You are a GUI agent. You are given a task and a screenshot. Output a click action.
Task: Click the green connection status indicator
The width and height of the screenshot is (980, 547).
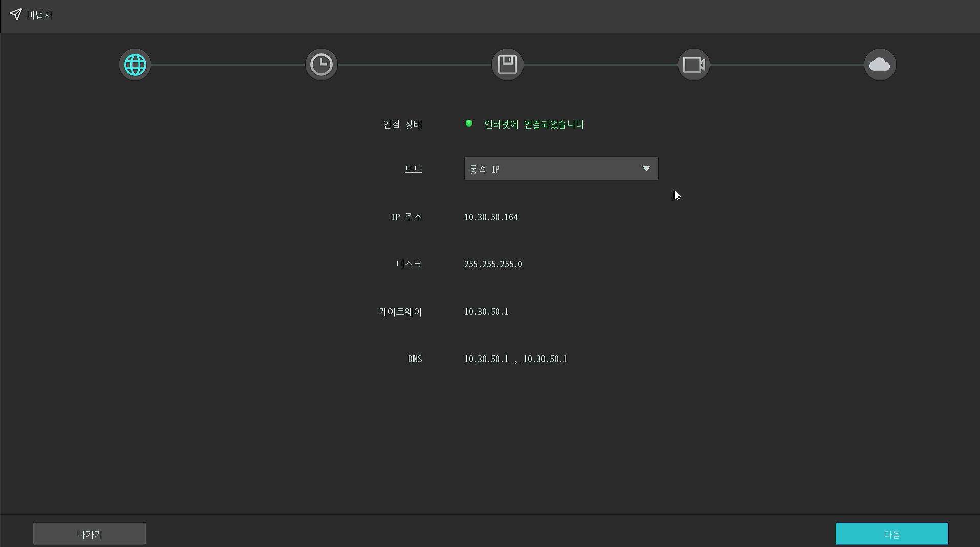click(x=469, y=123)
